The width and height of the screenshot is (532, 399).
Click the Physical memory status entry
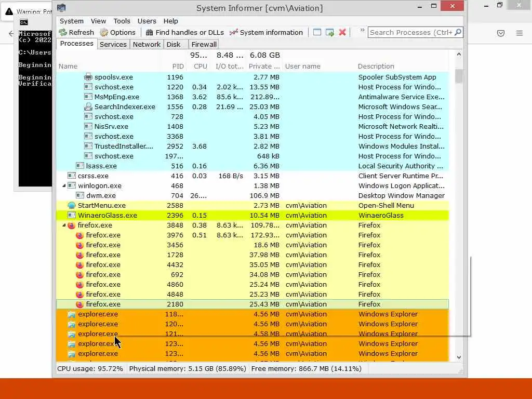pyautogui.click(x=188, y=368)
